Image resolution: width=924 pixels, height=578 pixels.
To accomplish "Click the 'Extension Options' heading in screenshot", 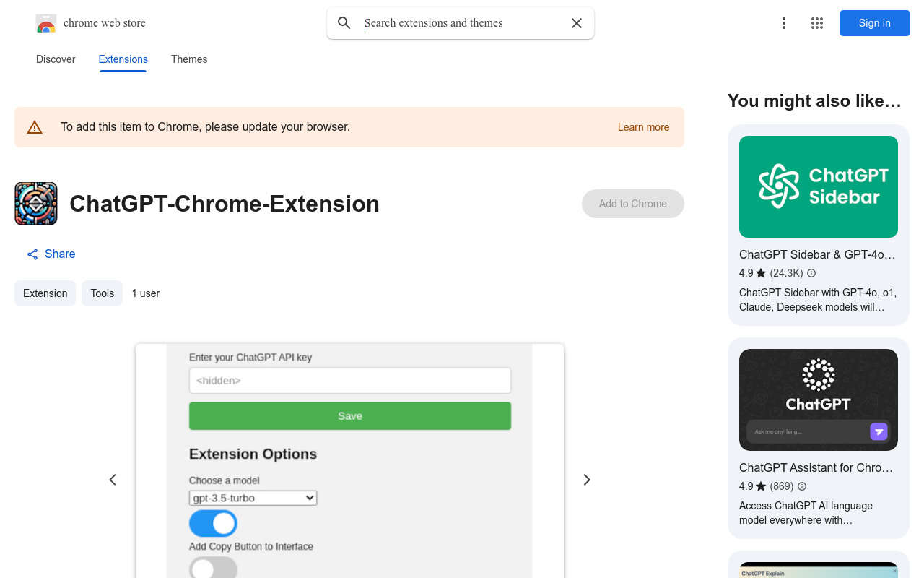I will [x=253, y=454].
